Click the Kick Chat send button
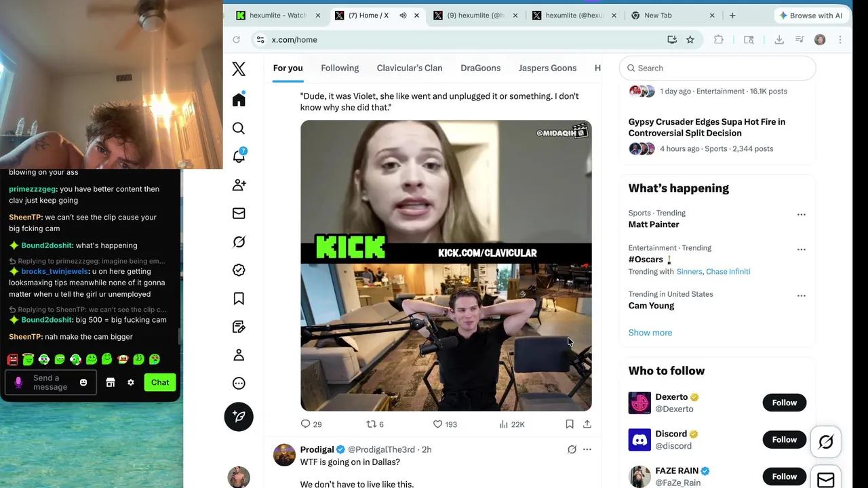This screenshot has width=868, height=488. pyautogui.click(x=160, y=382)
